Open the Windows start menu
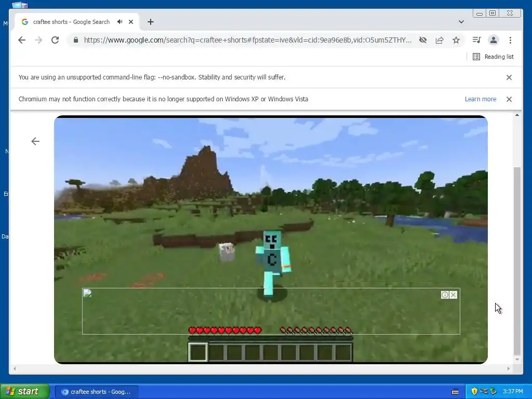The height and width of the screenshot is (399, 532). tap(24, 392)
